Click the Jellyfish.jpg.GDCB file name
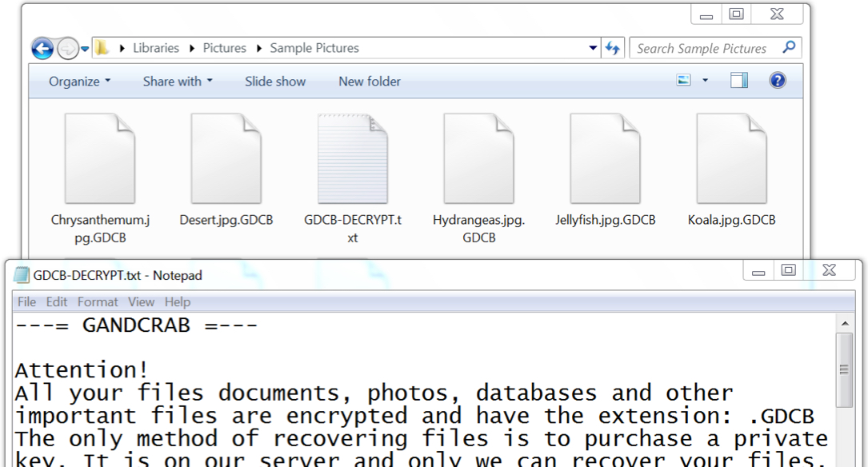This screenshot has height=467, width=868. 605,220
